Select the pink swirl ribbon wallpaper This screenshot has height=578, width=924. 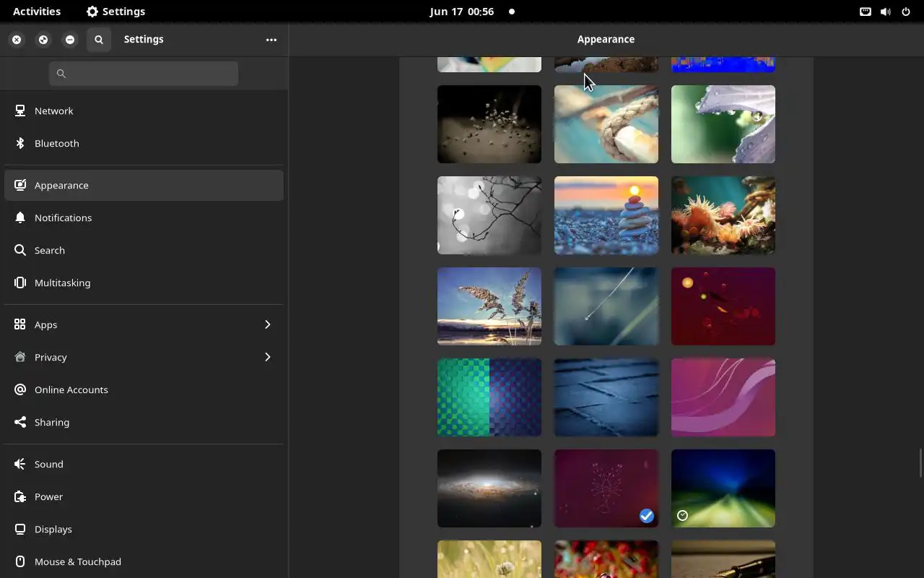pyautogui.click(x=723, y=397)
